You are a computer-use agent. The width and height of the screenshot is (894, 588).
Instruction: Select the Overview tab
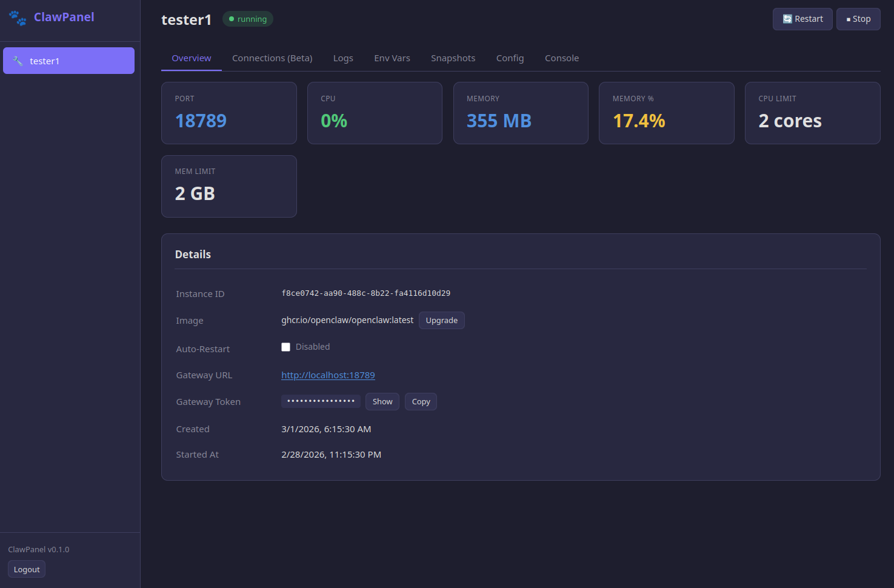tap(192, 58)
